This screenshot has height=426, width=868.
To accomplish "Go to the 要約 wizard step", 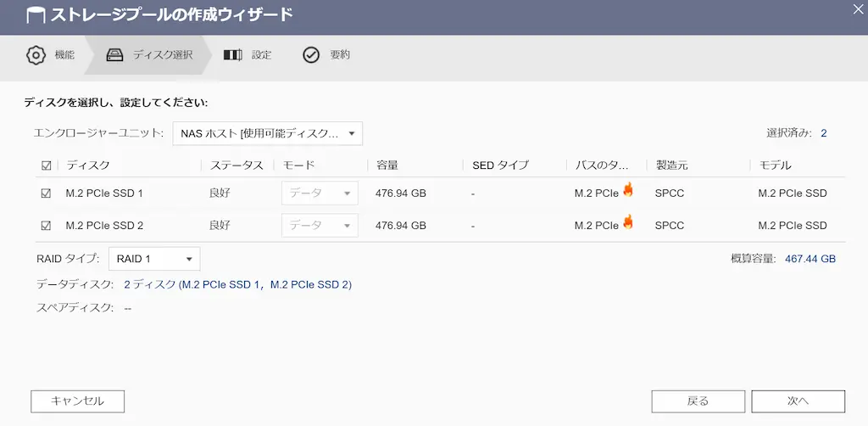I will 326,55.
